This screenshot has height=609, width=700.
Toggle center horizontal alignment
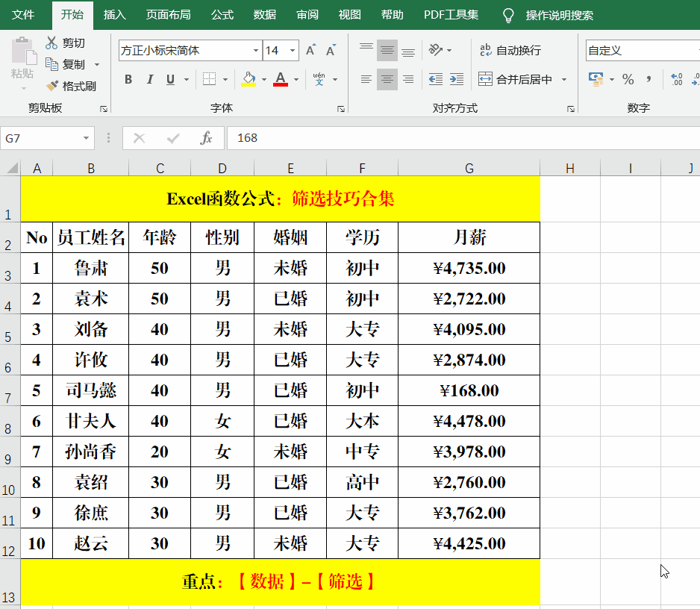pyautogui.click(x=387, y=79)
